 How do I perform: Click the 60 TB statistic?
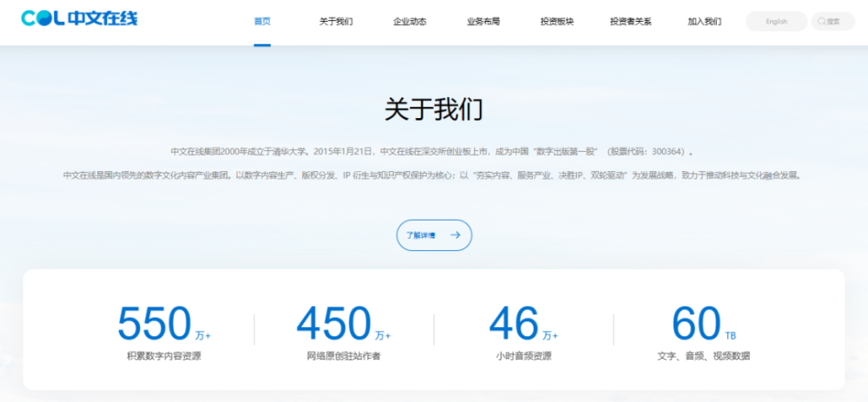pos(704,324)
